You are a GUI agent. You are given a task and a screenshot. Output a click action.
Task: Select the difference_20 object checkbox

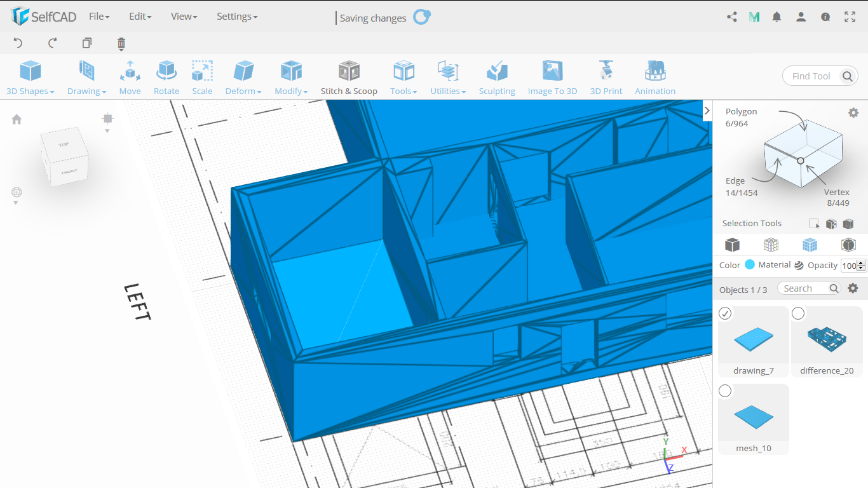pos(798,313)
